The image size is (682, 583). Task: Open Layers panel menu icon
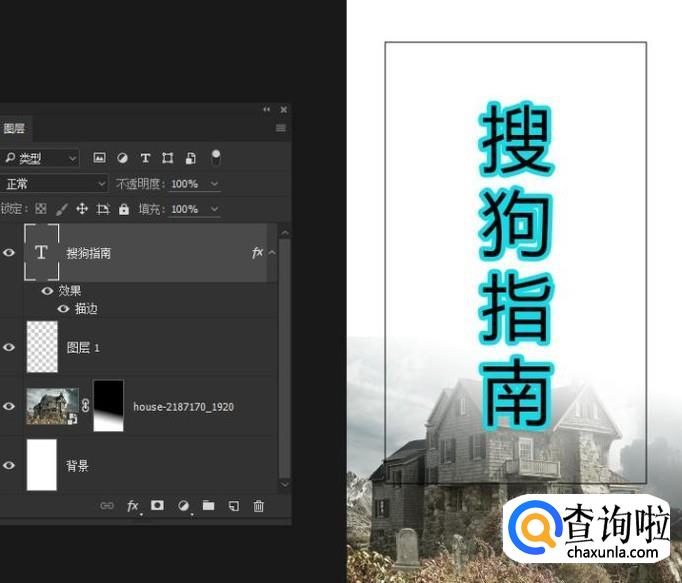(x=281, y=128)
